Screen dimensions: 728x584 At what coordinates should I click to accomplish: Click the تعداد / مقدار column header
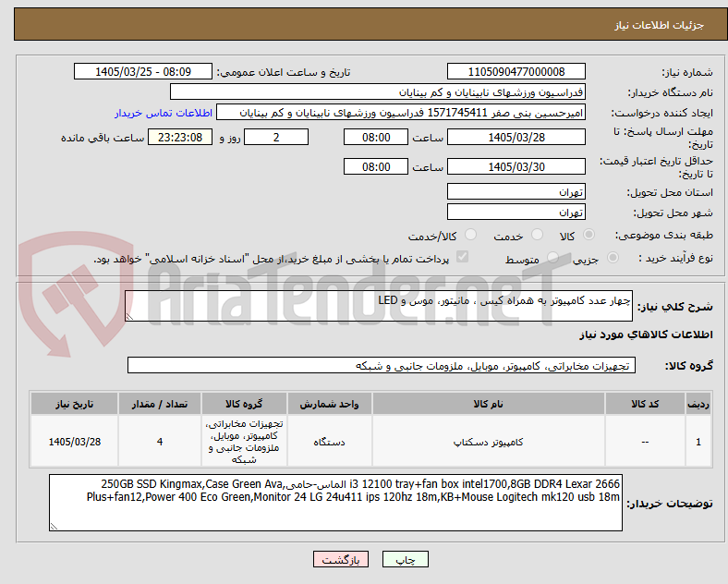(x=160, y=404)
